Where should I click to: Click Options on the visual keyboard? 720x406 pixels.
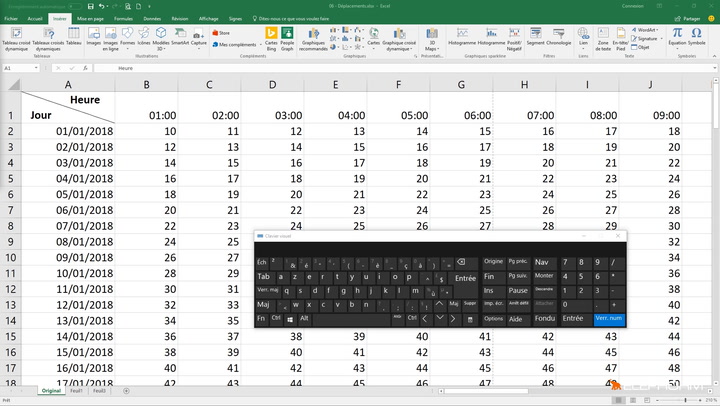494,319
